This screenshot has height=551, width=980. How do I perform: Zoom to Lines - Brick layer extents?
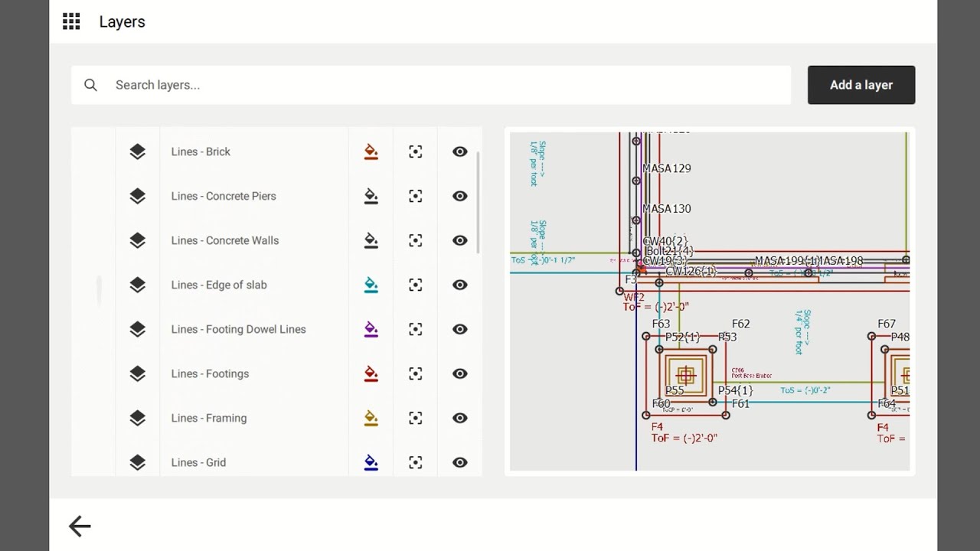point(416,152)
